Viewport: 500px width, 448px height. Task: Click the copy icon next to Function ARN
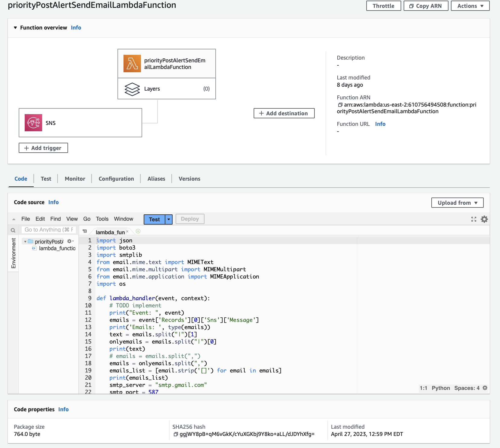(x=340, y=105)
